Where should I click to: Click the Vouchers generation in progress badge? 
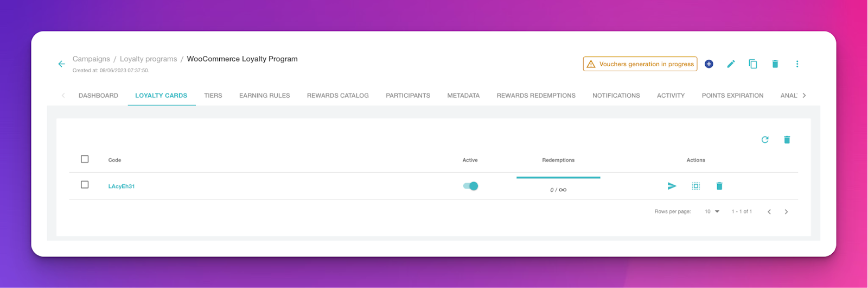tap(640, 64)
